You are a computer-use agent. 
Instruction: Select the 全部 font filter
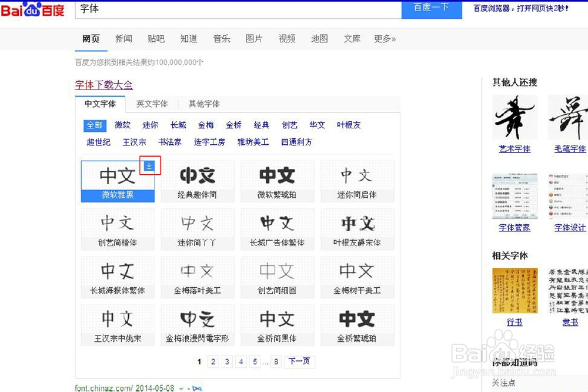coord(95,125)
